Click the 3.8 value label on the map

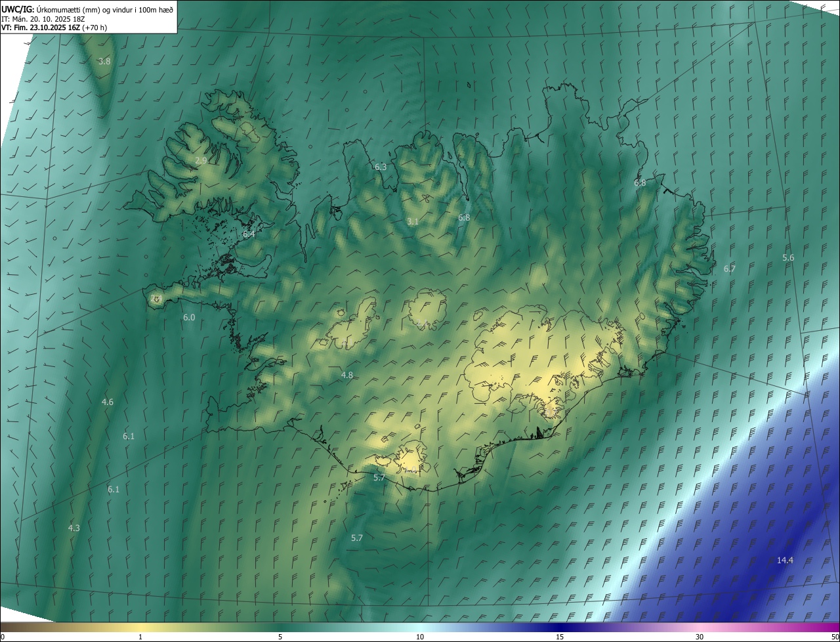coord(104,62)
